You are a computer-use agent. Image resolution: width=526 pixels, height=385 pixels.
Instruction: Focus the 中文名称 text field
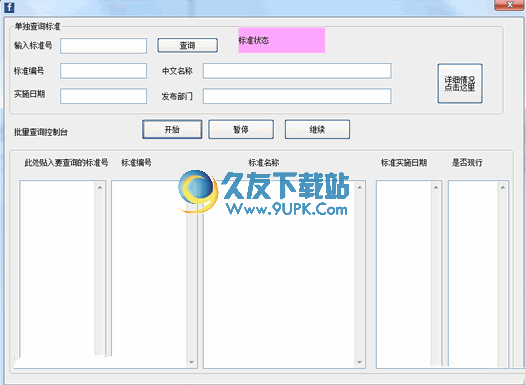[297, 71]
